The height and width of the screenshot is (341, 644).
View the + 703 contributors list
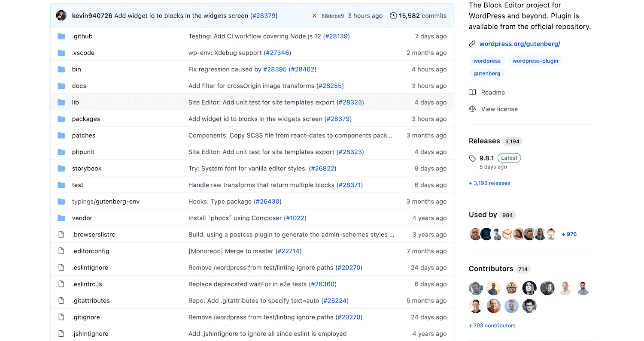(492, 326)
